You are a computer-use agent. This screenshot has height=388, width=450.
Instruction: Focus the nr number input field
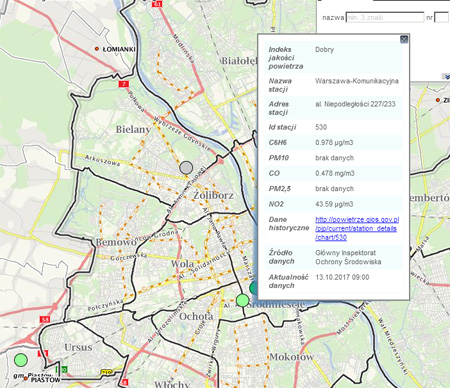click(x=442, y=17)
